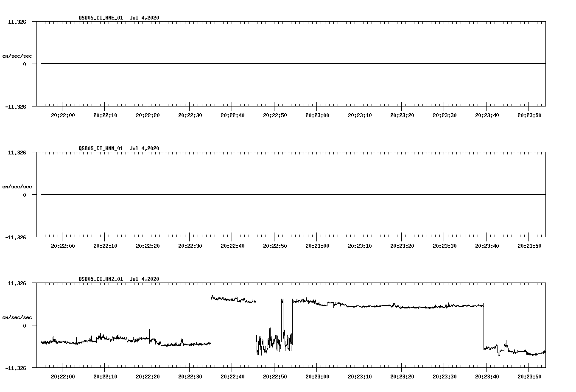This screenshot has height=392, width=576.
Task: Click cm/sec/sec unit label of HNZ plot
Action: click(x=17, y=317)
